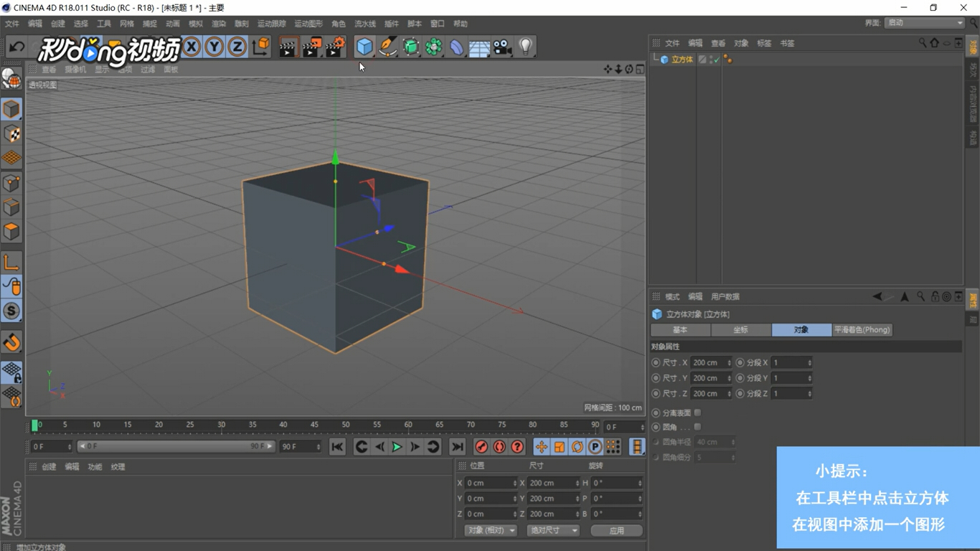Toggle the 尺寸 . X radio button

pos(656,362)
